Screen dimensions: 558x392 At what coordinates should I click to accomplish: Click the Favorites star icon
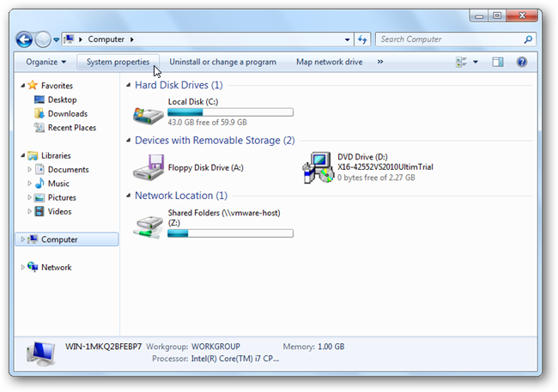pos(33,85)
